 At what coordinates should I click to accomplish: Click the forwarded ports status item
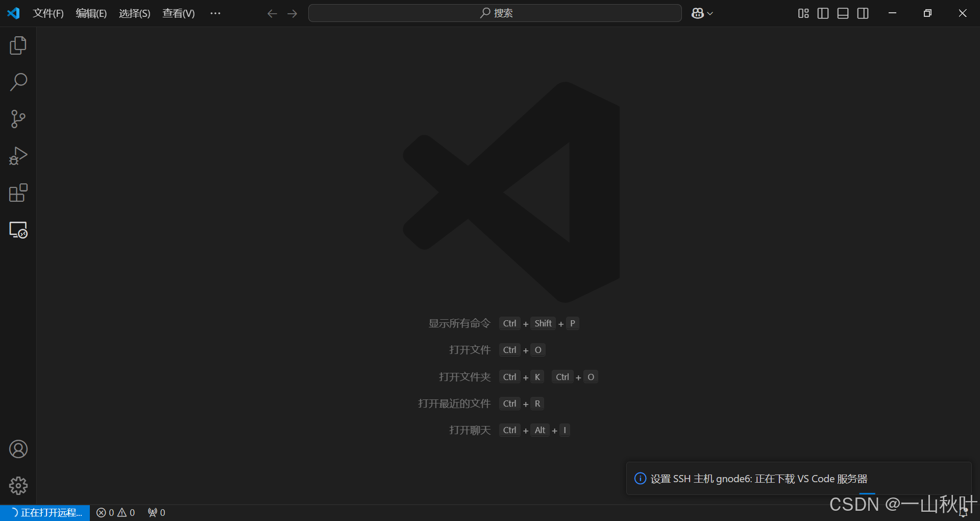(x=157, y=513)
